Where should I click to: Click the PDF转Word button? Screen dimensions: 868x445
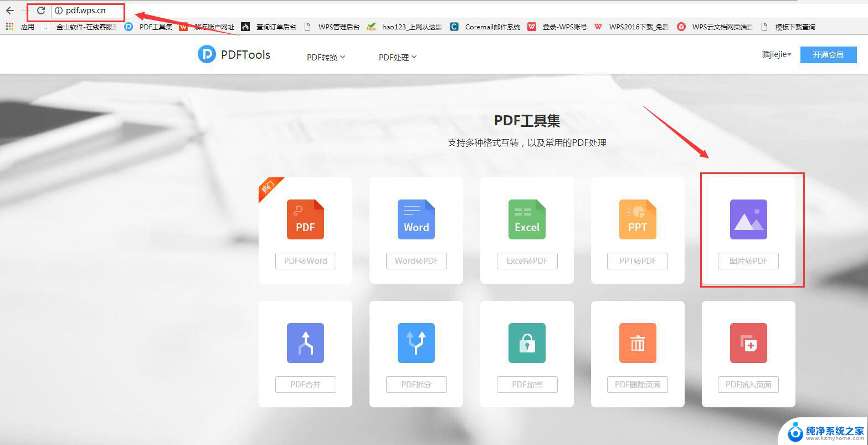tap(306, 261)
